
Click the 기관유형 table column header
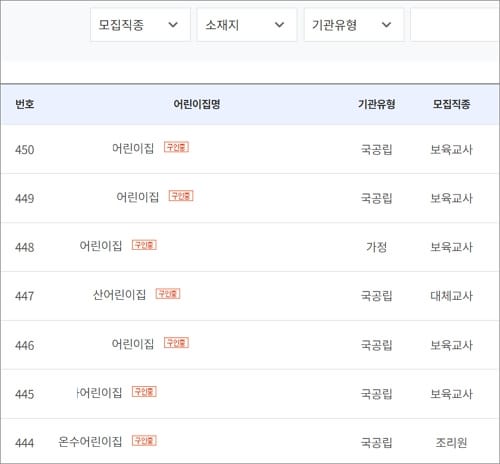(377, 104)
